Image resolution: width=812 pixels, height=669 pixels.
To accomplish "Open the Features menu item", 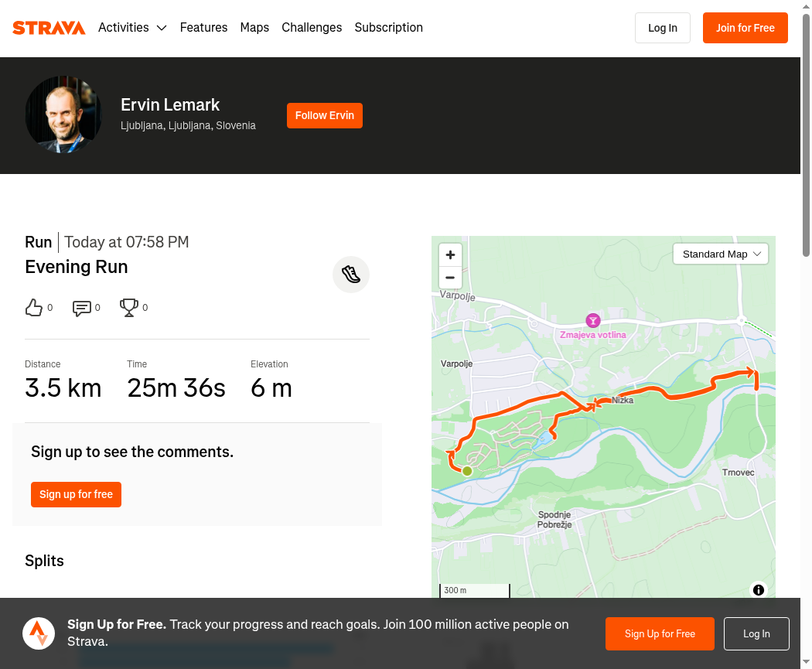I will pyautogui.click(x=203, y=27).
